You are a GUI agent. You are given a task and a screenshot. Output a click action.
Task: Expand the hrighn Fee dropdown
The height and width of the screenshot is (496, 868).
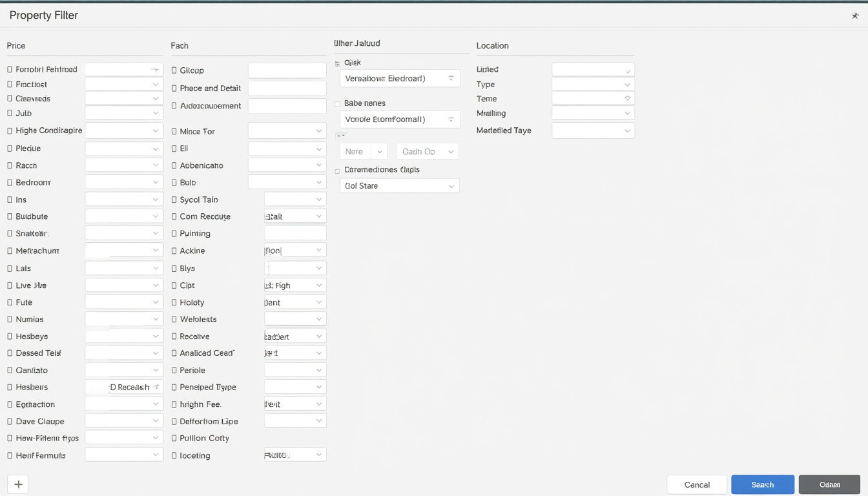click(295, 404)
